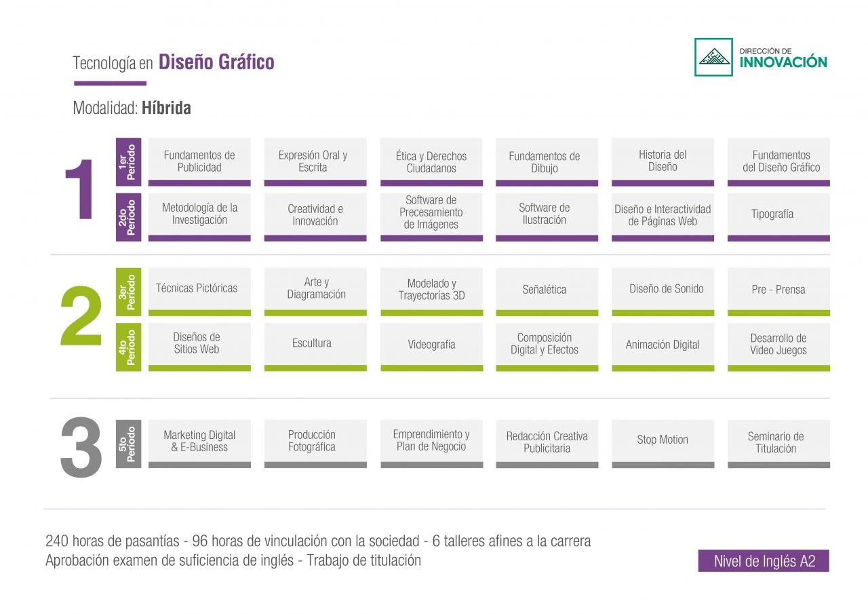Select the 1er Período purple label
The width and height of the screenshot is (868, 614).
pyautogui.click(x=128, y=161)
